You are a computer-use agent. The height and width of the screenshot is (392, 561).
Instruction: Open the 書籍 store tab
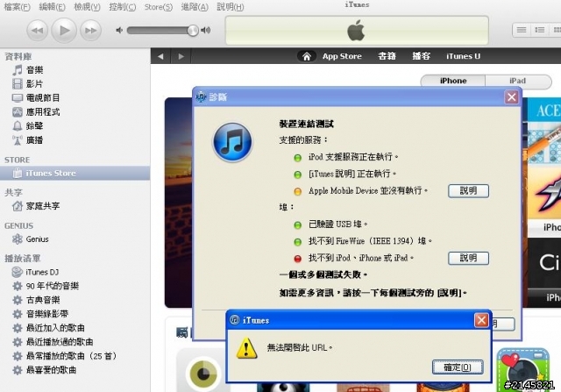coord(387,56)
